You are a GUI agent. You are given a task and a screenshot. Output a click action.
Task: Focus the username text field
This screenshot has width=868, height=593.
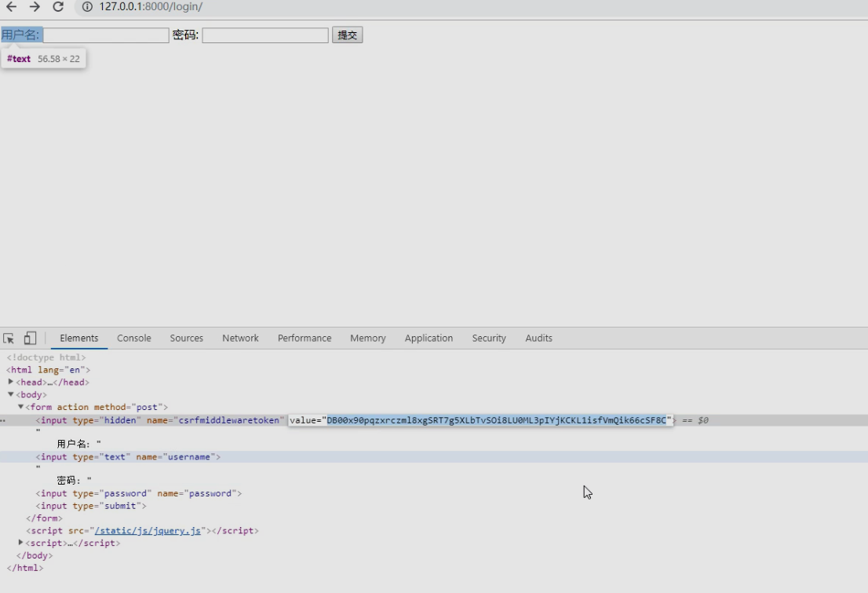tap(106, 35)
